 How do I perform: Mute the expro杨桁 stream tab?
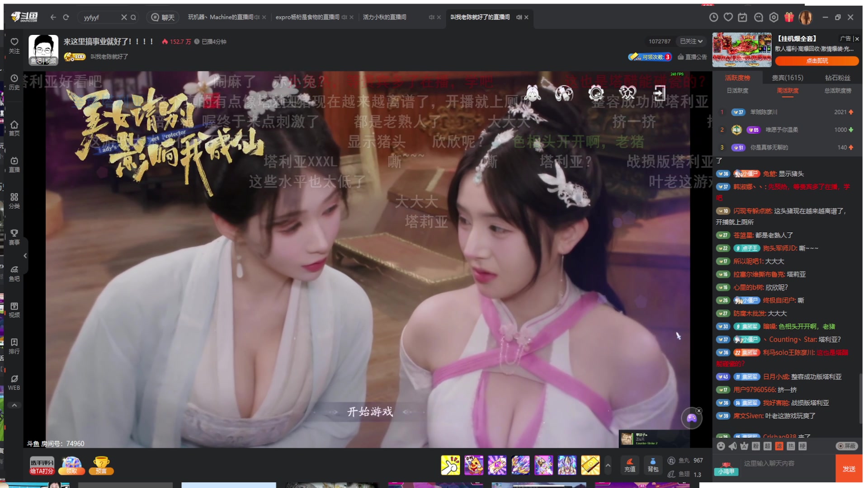(344, 17)
